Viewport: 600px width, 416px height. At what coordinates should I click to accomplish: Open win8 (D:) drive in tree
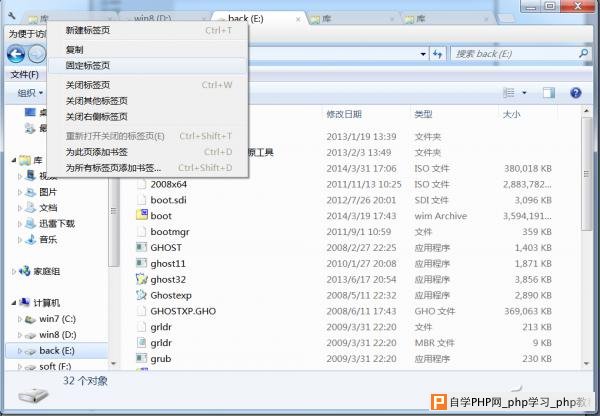tap(58, 335)
